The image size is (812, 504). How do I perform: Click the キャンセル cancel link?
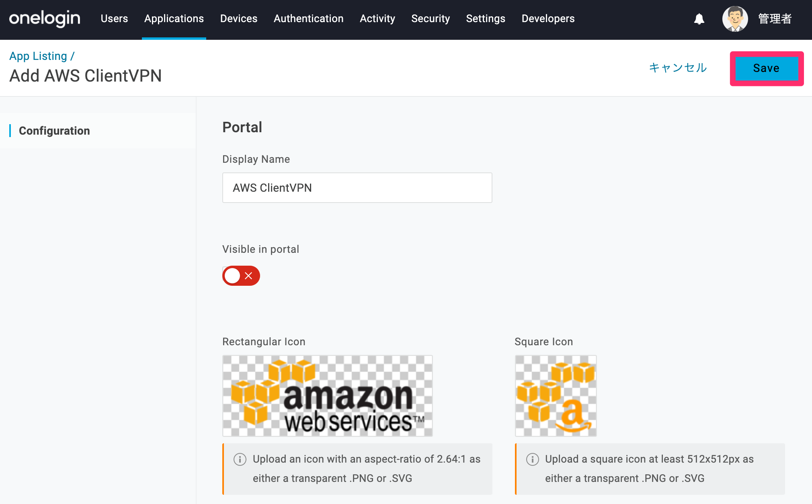pos(678,68)
